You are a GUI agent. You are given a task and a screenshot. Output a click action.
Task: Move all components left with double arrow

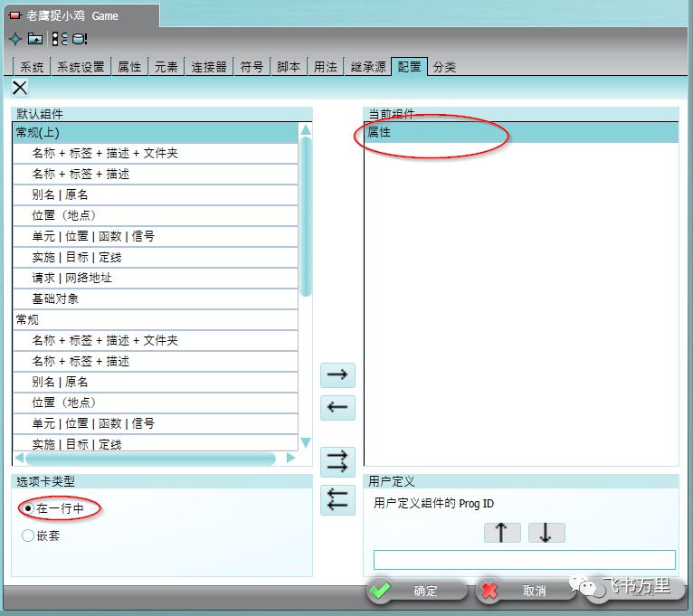(337, 500)
